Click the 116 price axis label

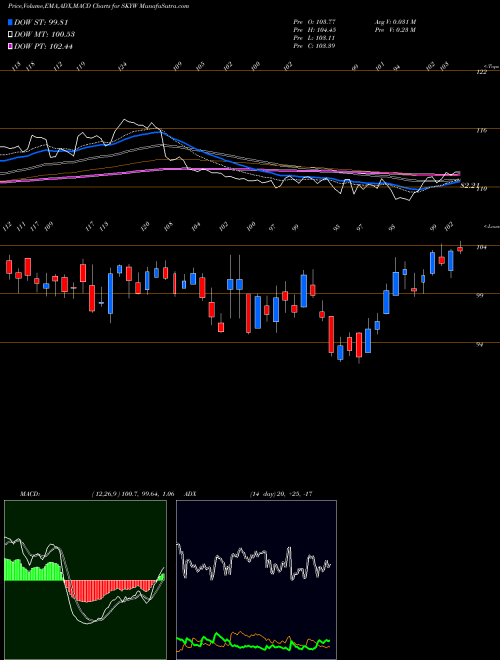click(x=481, y=131)
